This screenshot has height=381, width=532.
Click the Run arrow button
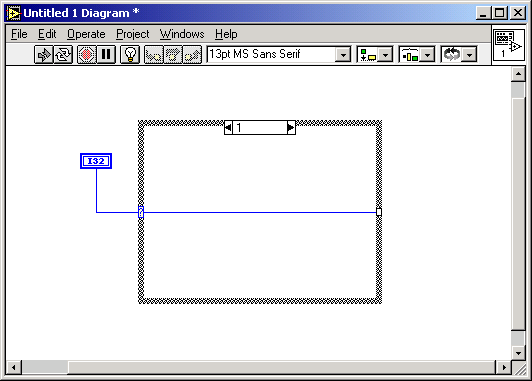tap(43, 55)
